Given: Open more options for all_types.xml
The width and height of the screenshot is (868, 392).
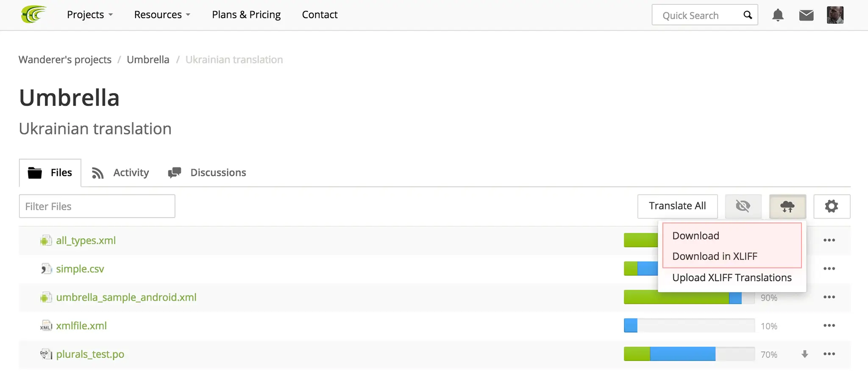Looking at the screenshot, I should (x=829, y=240).
